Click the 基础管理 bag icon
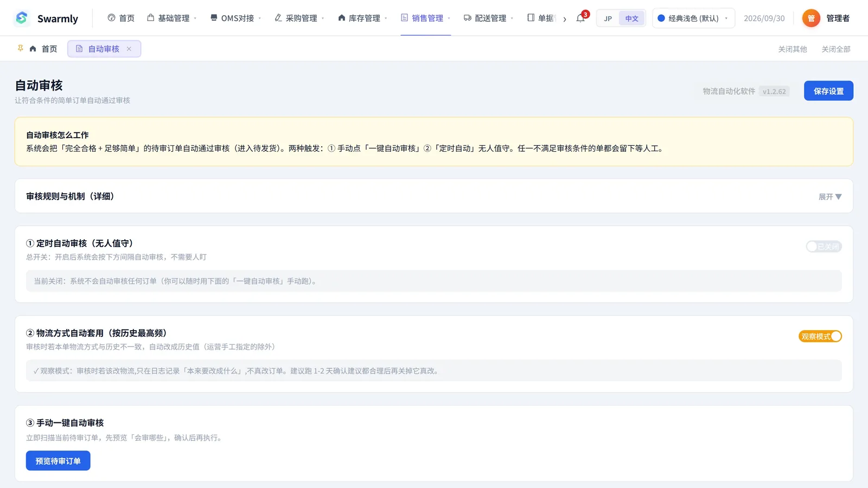 tap(151, 18)
